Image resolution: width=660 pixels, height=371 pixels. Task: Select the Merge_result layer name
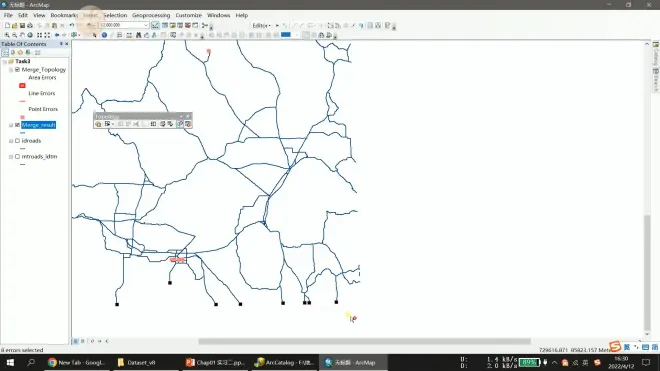(x=38, y=125)
